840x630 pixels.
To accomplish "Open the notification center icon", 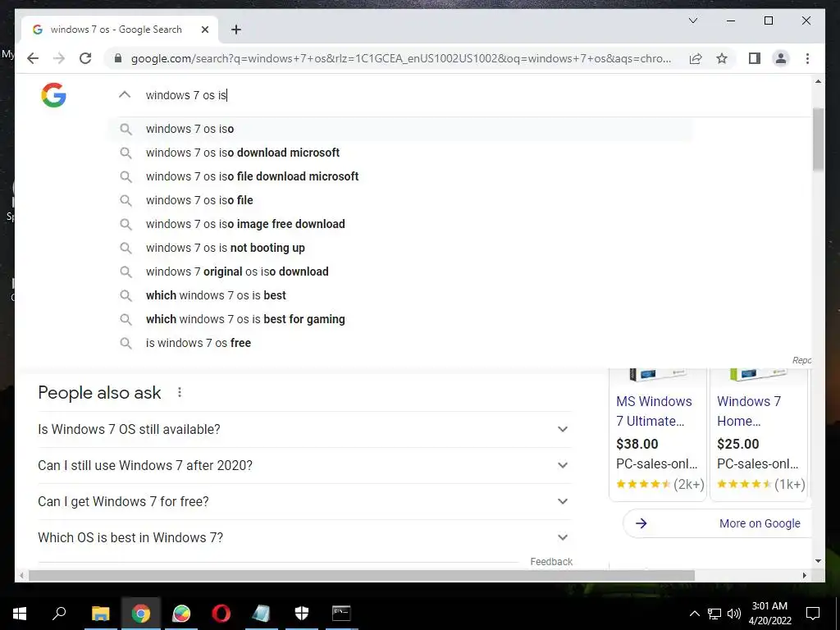I will (x=813, y=614).
